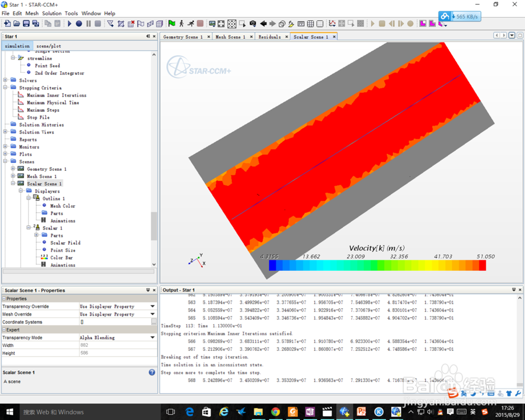Open Mesh Override dropdown
This screenshot has width=525, height=420.
[x=153, y=314]
